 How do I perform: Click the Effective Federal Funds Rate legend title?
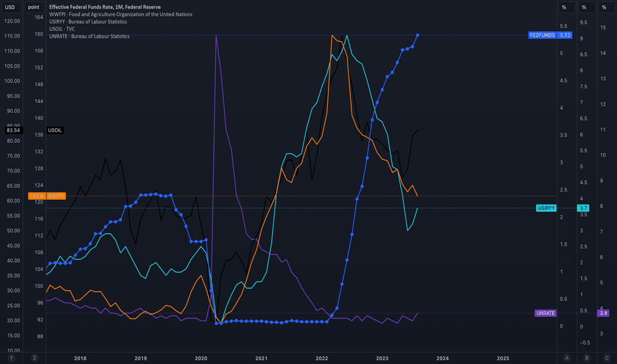(x=105, y=7)
